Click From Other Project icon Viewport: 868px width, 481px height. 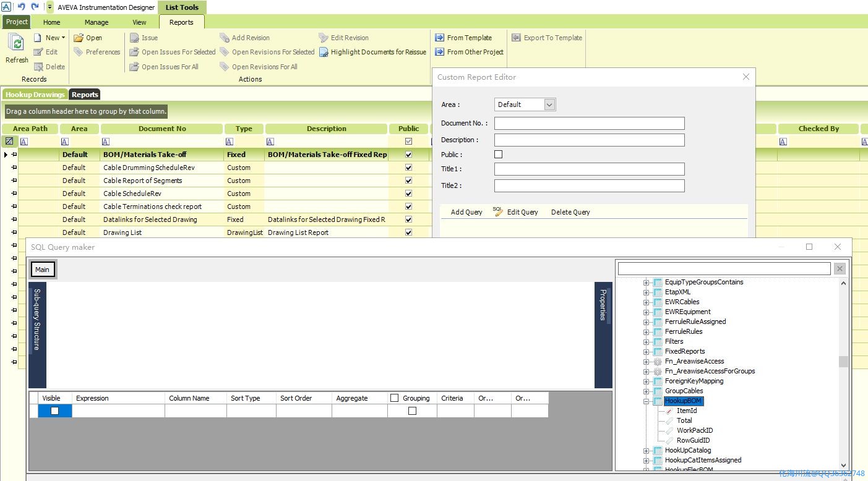[x=440, y=52]
